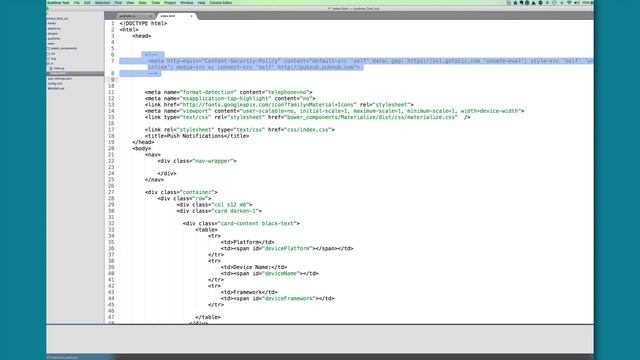Open index.js file in the sidebar
This screenshot has height=360, width=640.
coord(58,68)
